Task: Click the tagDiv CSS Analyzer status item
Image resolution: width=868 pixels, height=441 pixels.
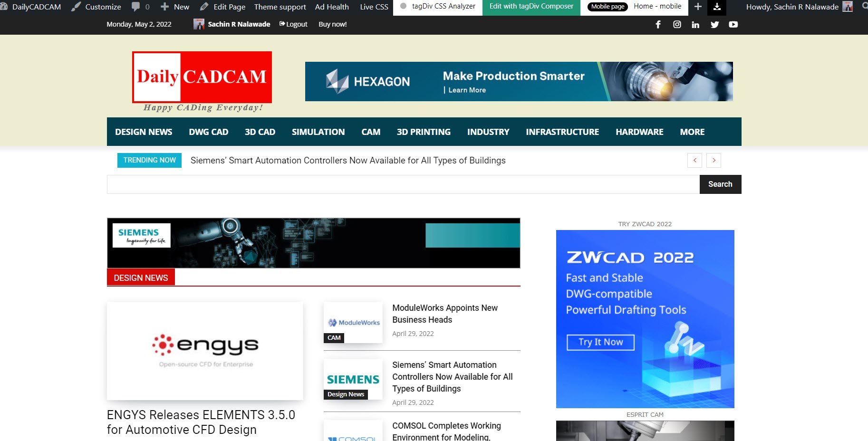Action: [438, 7]
